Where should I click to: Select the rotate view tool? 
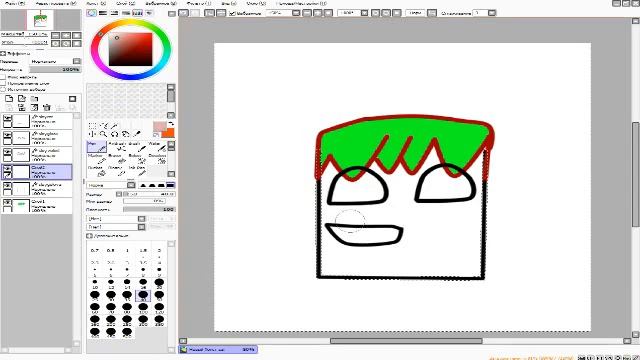[x=115, y=134]
